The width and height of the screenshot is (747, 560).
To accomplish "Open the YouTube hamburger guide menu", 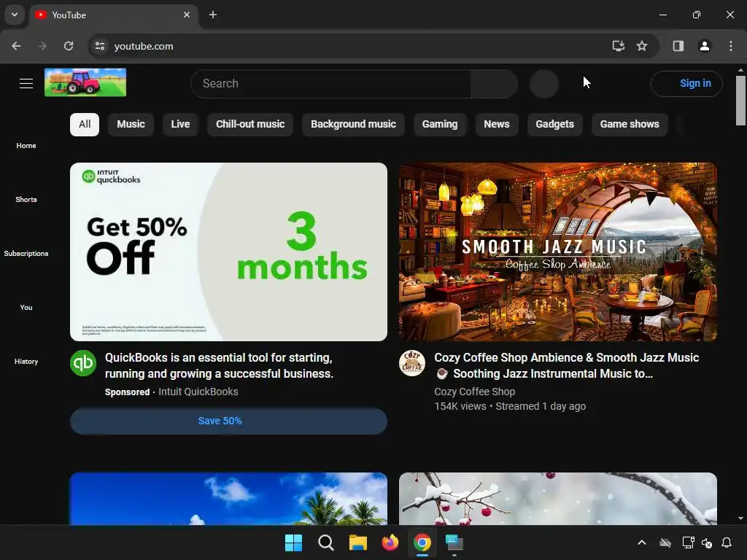I will 26,83.
